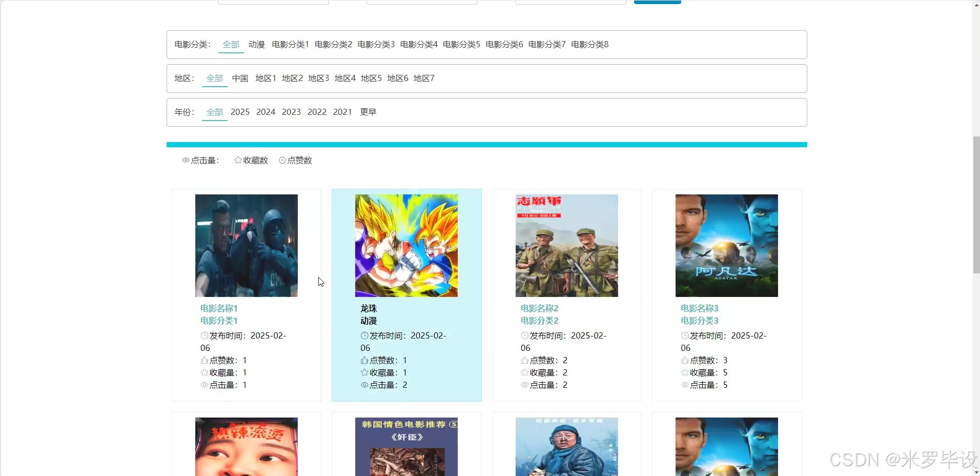
Task: Click eye icon on 电影名称3 card
Action: [685, 385]
